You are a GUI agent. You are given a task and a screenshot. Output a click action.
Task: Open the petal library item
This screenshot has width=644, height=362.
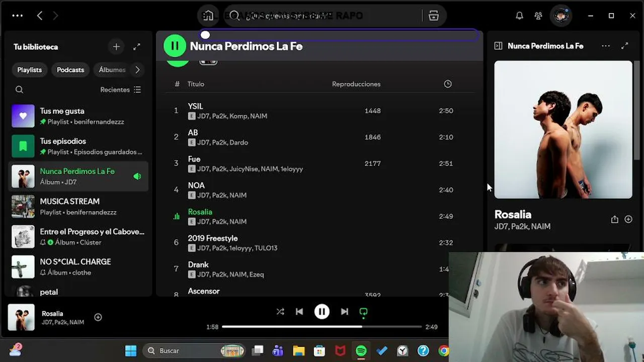(x=78, y=291)
